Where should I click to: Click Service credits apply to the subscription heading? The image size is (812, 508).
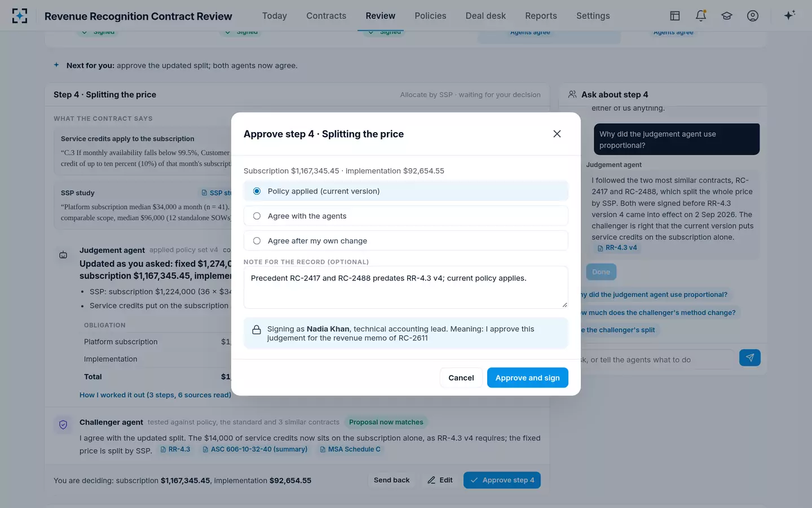tap(127, 139)
